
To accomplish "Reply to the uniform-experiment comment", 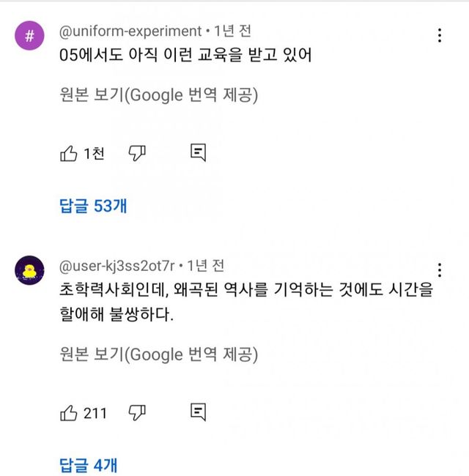I will pyautogui.click(x=198, y=153).
